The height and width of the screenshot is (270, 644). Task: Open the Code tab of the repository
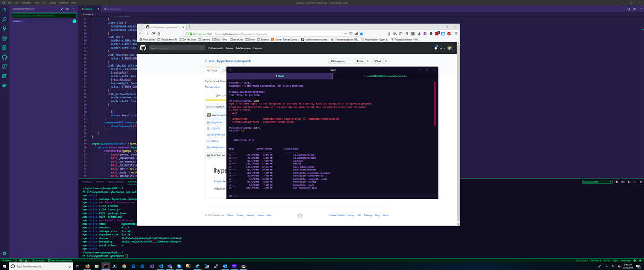[213, 70]
